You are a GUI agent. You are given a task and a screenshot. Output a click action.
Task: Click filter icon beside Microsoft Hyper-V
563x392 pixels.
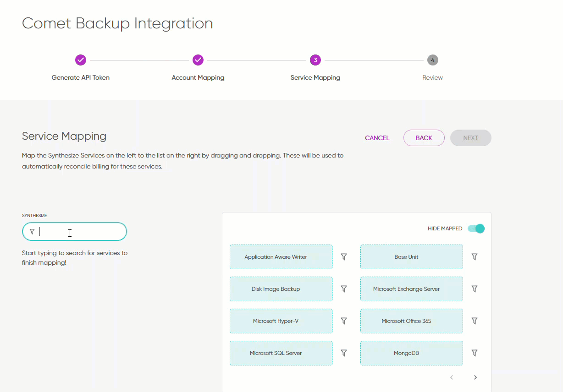344,321
